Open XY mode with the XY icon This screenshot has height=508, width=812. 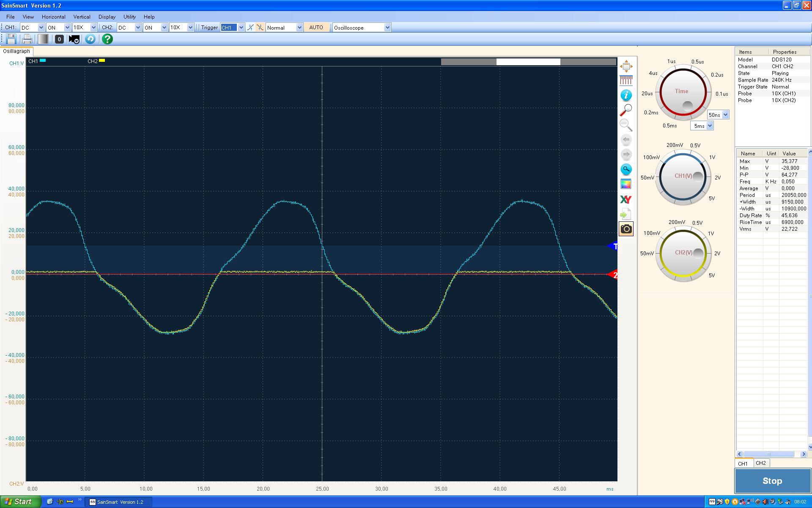pyautogui.click(x=626, y=199)
